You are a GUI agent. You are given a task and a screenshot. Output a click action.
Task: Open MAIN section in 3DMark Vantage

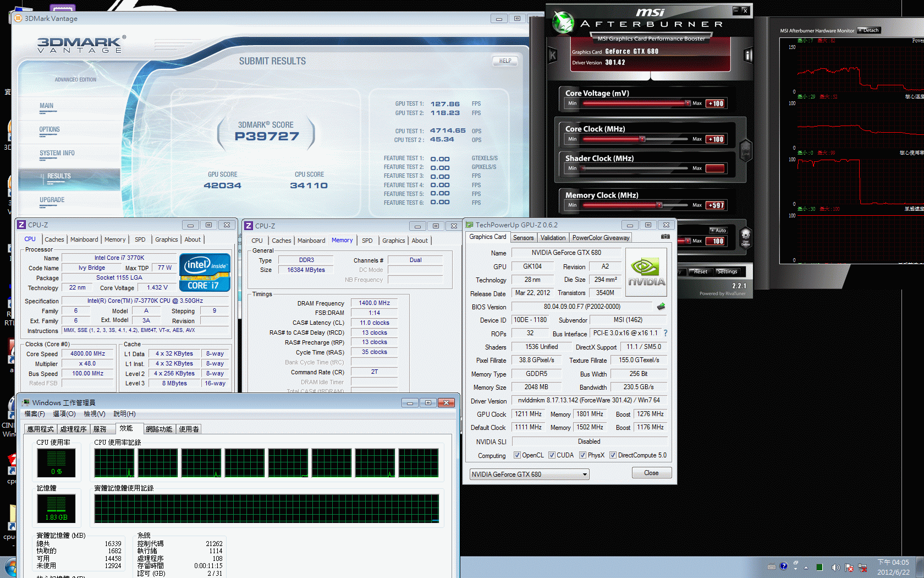(x=46, y=106)
